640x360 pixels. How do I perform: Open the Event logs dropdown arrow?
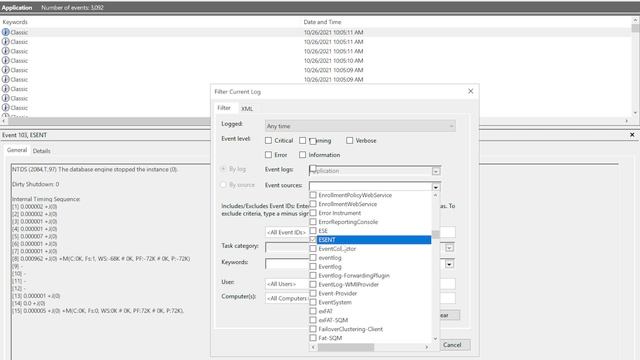(x=436, y=171)
